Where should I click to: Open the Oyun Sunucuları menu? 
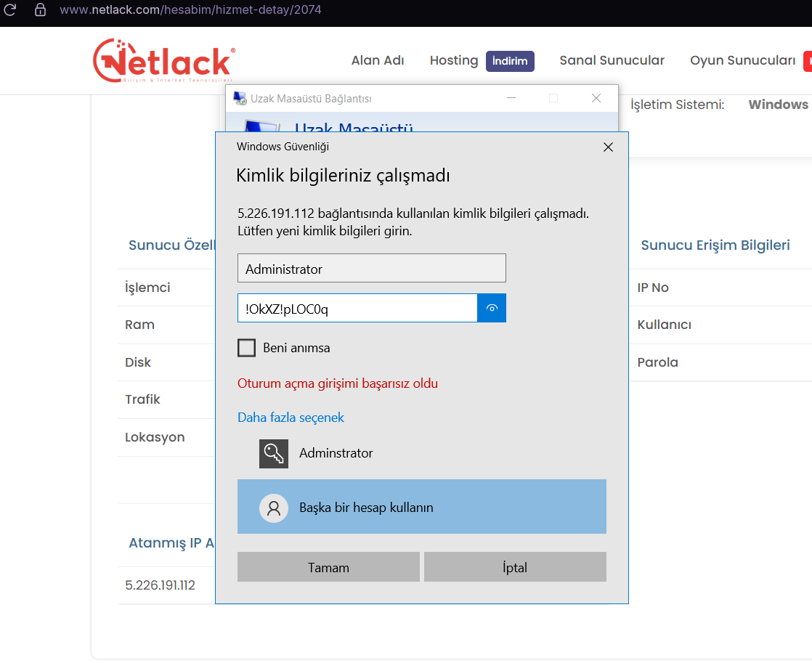(742, 60)
